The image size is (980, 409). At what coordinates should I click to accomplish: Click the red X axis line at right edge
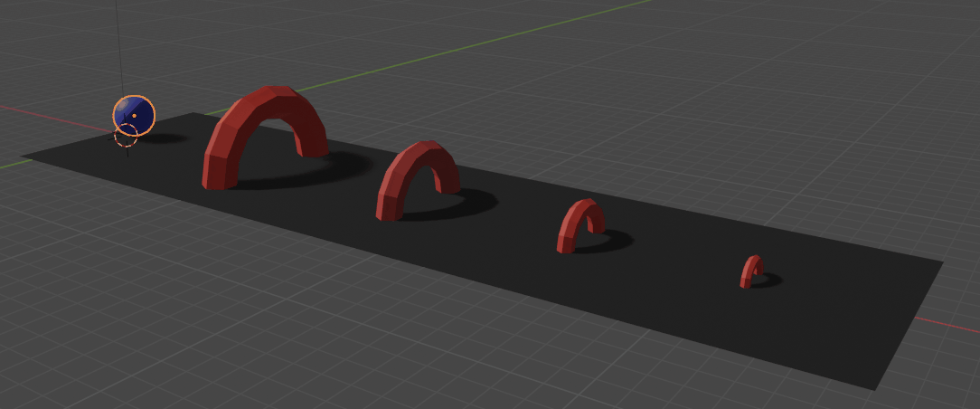[958, 325]
